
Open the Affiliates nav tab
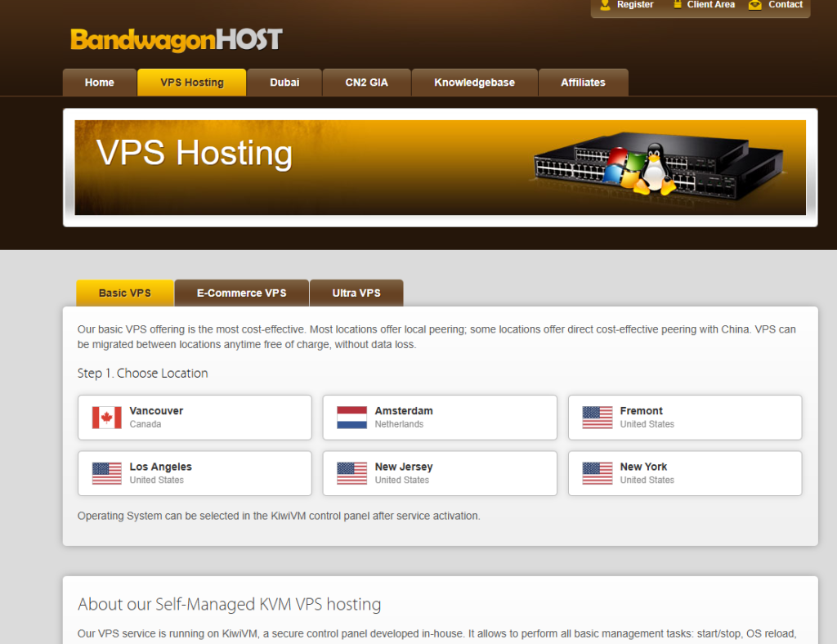pos(583,83)
